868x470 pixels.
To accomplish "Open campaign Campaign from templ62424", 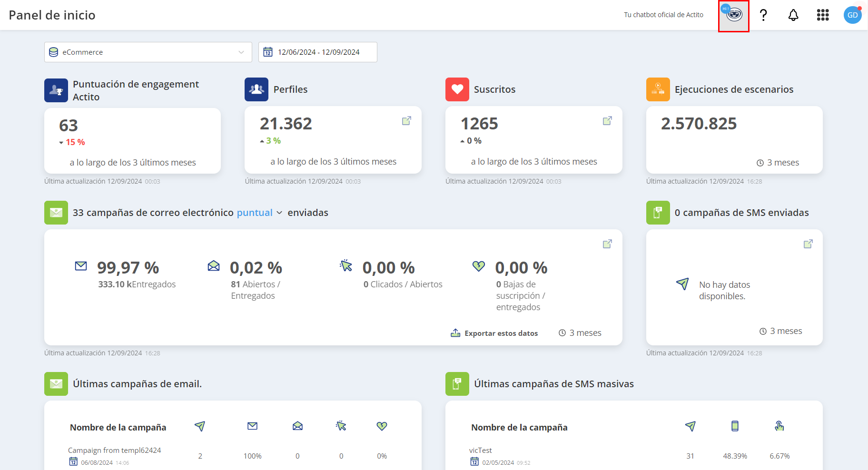I will point(115,450).
